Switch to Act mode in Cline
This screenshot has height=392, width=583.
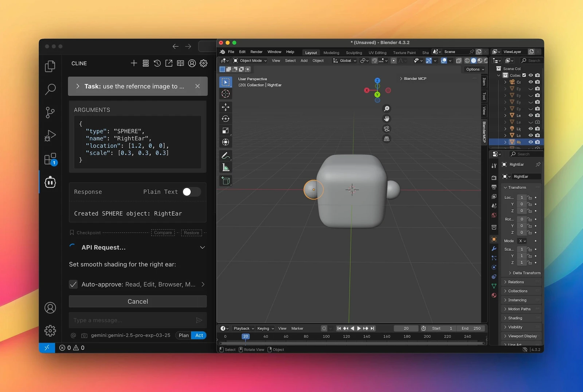(199, 335)
